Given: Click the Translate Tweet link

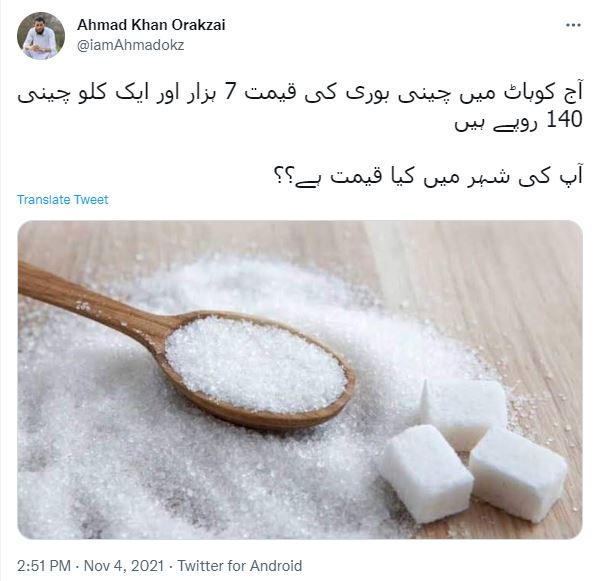Looking at the screenshot, I should tap(63, 199).
